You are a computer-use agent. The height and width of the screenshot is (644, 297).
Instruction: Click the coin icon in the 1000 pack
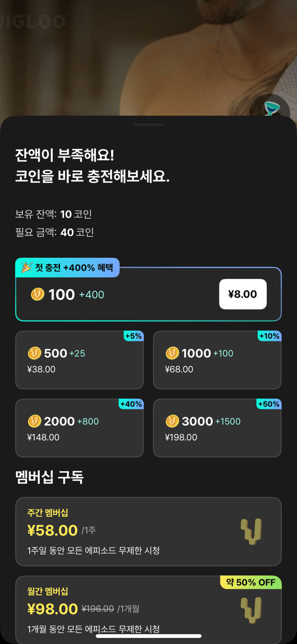(172, 353)
